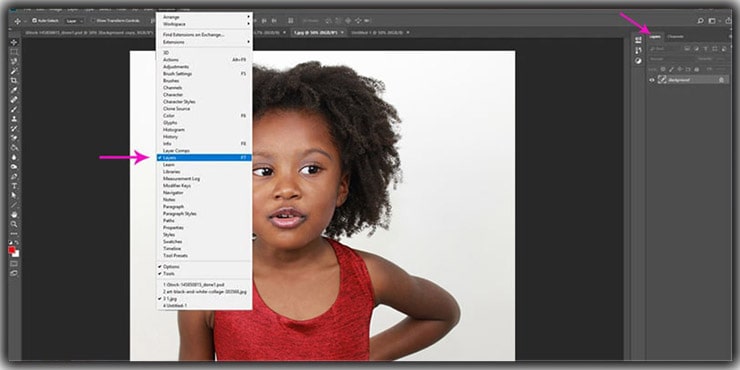
Task: Open document 2 art-black-and-white-collage jpg
Action: 204,292
